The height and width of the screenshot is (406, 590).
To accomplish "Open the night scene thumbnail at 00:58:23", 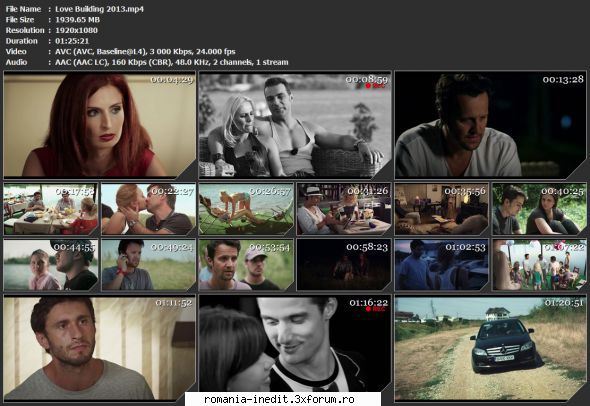I will point(344,265).
